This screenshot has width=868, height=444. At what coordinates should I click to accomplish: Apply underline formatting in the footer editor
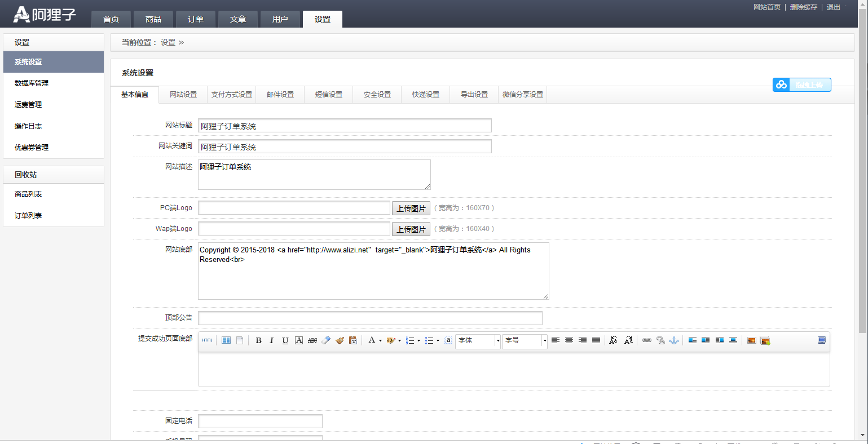tap(285, 340)
